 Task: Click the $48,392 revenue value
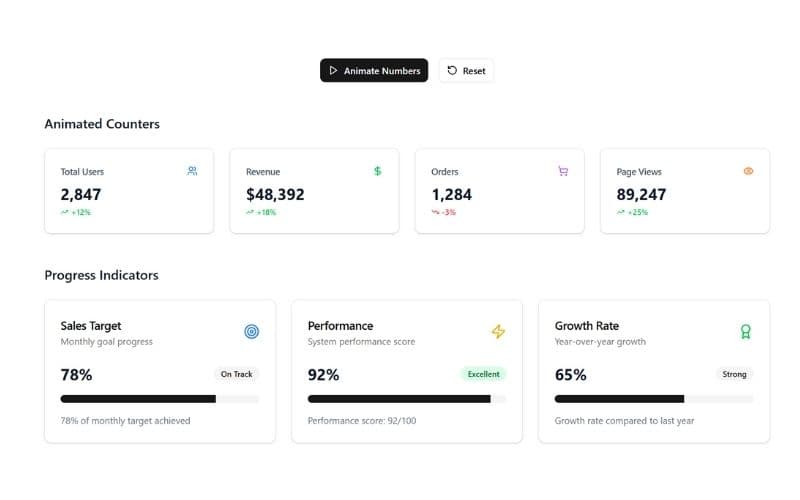pos(275,194)
